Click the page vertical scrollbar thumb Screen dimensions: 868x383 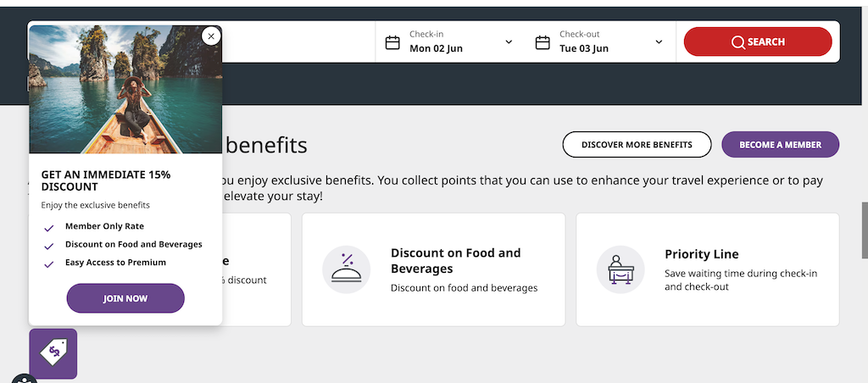click(864, 230)
